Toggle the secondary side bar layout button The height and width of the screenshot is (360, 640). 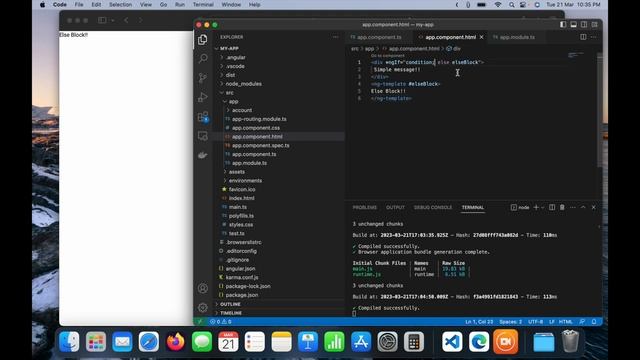point(584,24)
